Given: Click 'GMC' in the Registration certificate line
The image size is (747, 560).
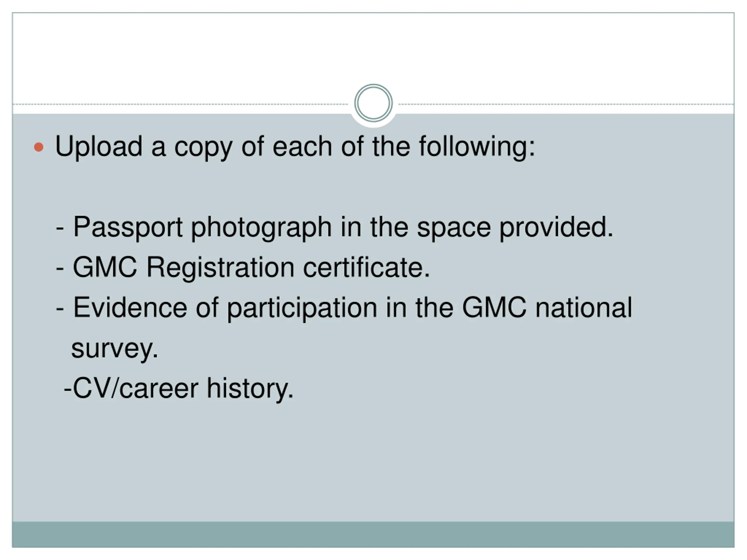Looking at the screenshot, I should pyautogui.click(x=105, y=268).
